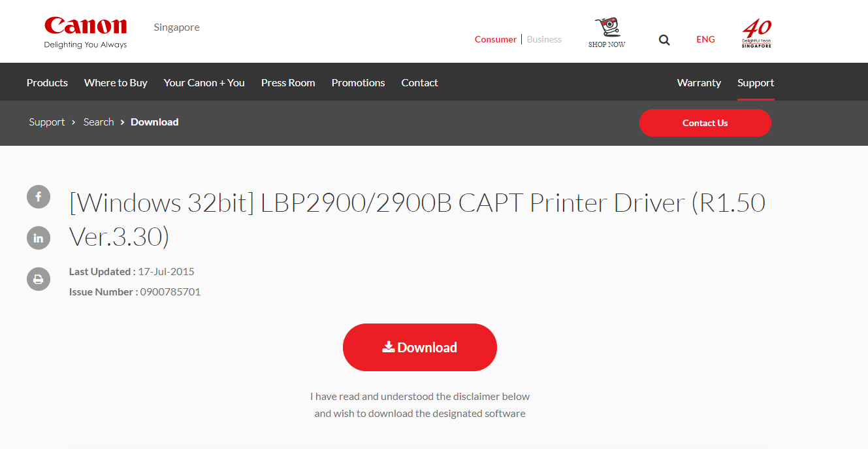Image resolution: width=868 pixels, height=449 pixels.
Task: Switch to the Business site
Action: click(x=544, y=39)
